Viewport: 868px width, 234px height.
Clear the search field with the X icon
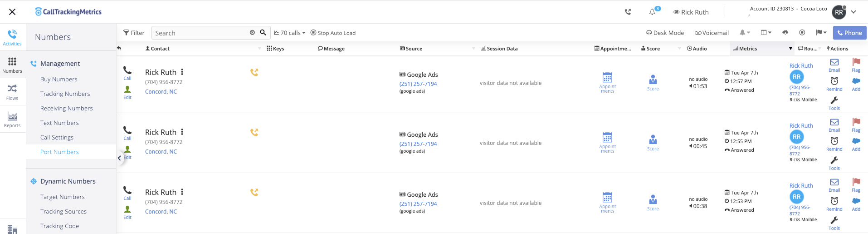click(252, 33)
